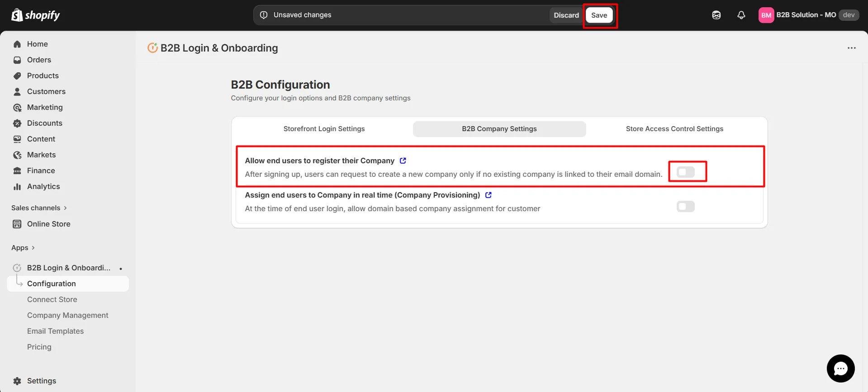Open Connect Store submenu item

[x=52, y=299]
